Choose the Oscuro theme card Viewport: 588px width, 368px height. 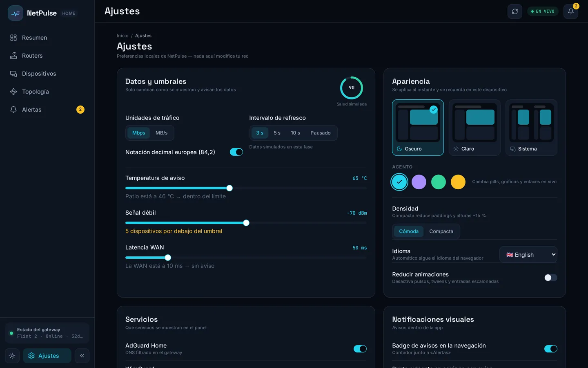pos(418,128)
